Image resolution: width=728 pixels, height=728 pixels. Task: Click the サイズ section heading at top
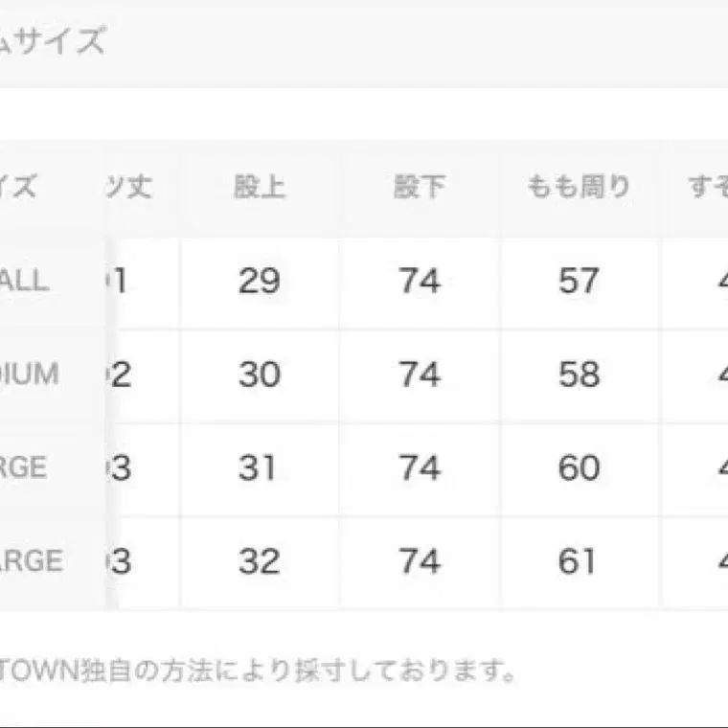52,41
